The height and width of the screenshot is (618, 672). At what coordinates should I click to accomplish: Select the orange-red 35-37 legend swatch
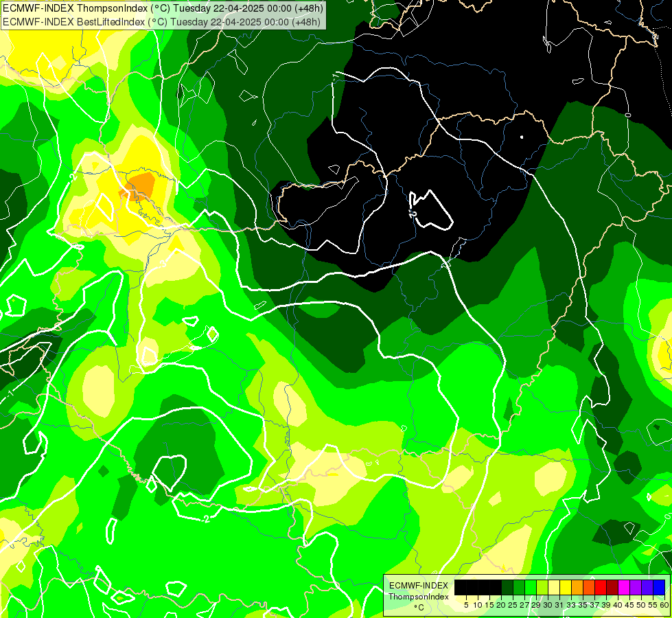tap(589, 587)
